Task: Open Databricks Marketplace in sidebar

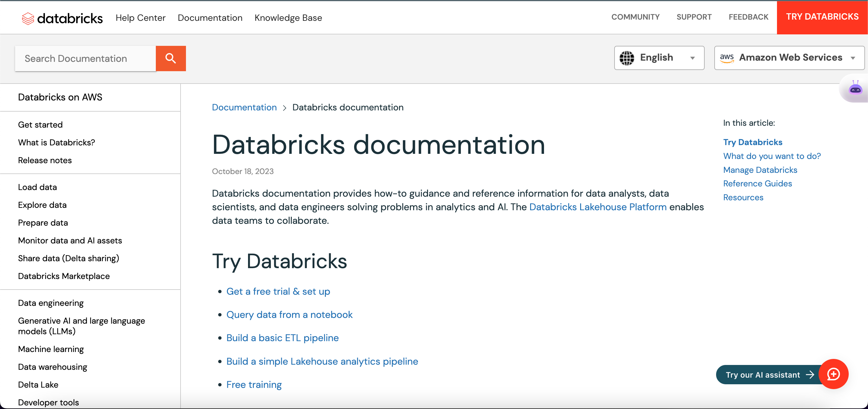Action: pyautogui.click(x=64, y=276)
